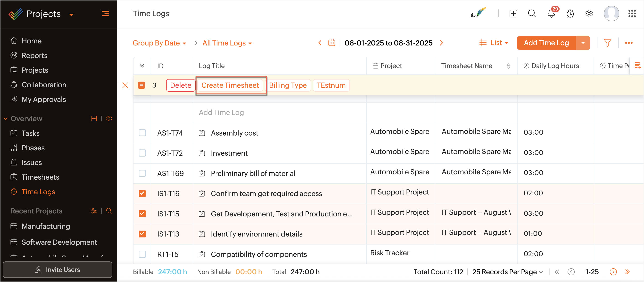The height and width of the screenshot is (282, 644).
Task: Click the timer stopwatch icon in header
Action: (x=570, y=13)
